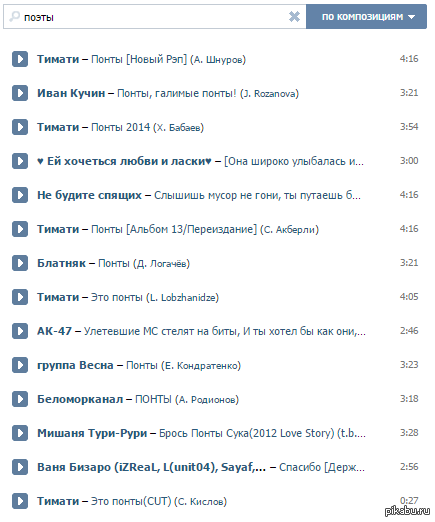This screenshot has width=435, height=522.
Task: Play the Ваня Бизаро track Спасибо
Action: 20,467
